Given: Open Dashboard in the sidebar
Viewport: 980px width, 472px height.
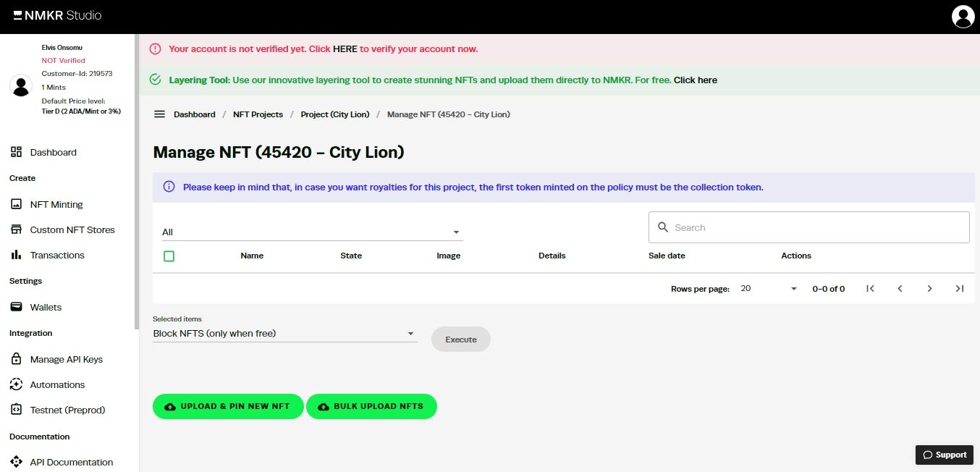Looking at the screenshot, I should 53,152.
